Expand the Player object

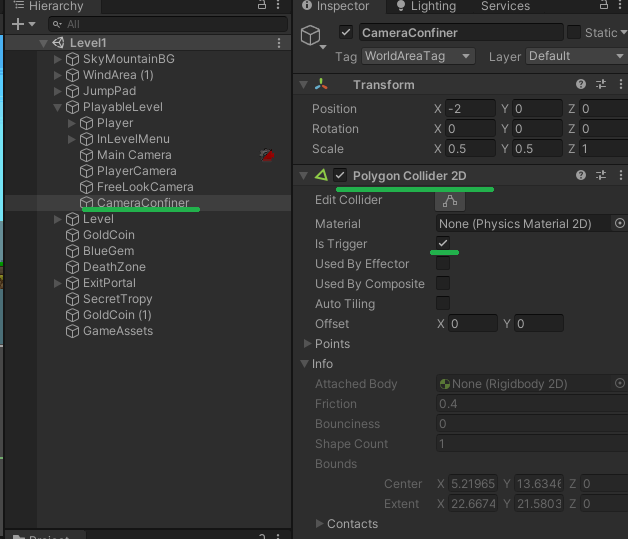pyautogui.click(x=71, y=123)
